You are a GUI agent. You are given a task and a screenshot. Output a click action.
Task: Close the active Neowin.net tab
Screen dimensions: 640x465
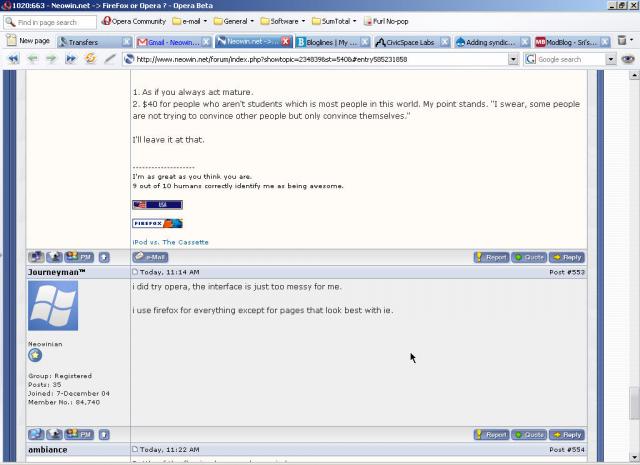tap(286, 42)
